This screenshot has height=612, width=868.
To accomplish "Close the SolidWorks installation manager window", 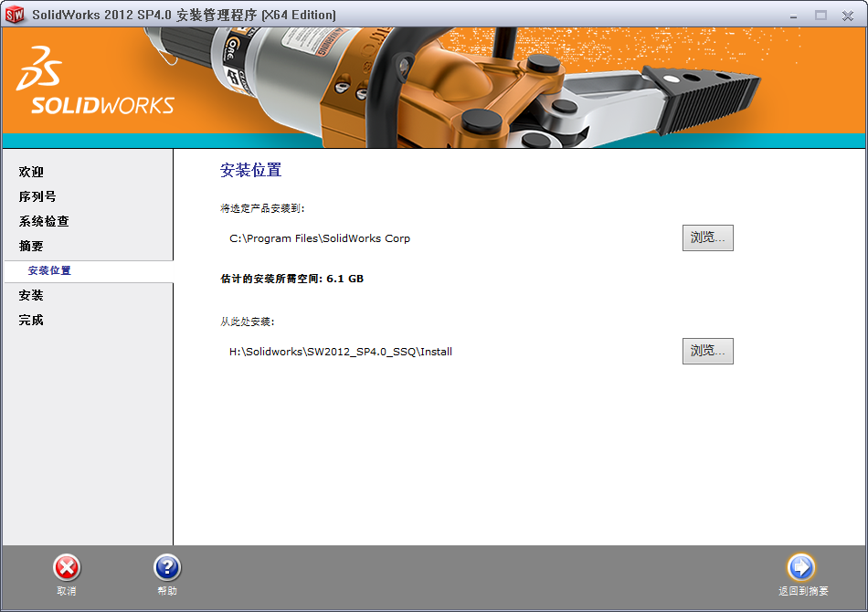I will click(848, 16).
